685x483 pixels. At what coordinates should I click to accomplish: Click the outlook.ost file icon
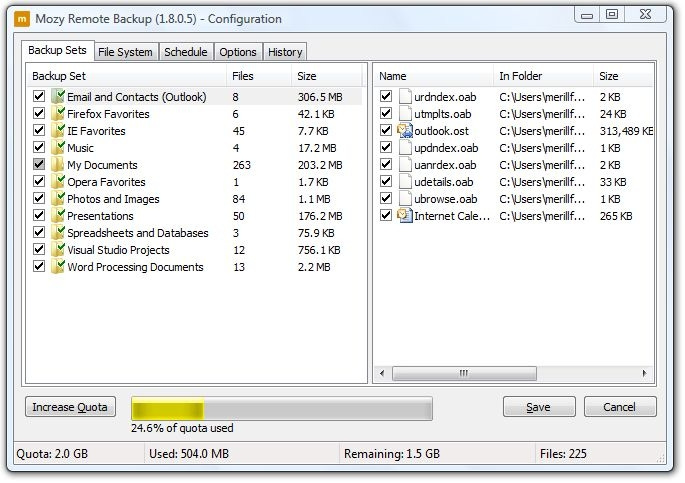(x=405, y=131)
